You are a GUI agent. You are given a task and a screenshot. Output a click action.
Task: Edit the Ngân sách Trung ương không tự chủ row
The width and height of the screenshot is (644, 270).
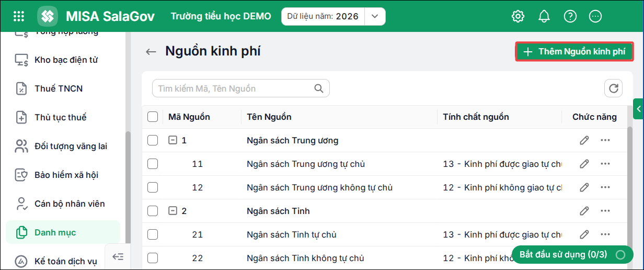584,187
